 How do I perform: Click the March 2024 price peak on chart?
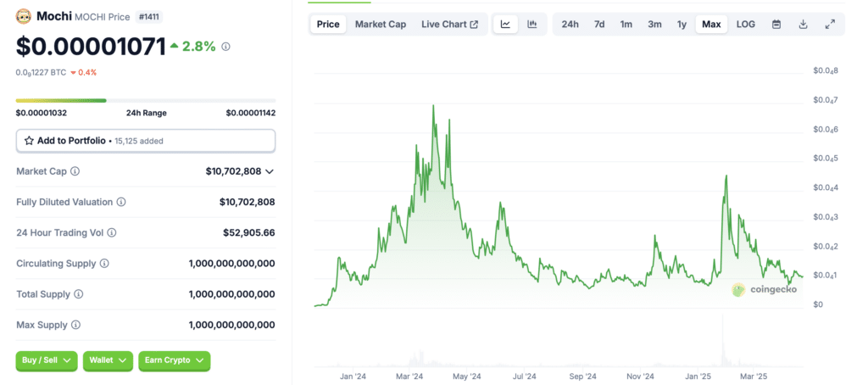click(x=433, y=106)
